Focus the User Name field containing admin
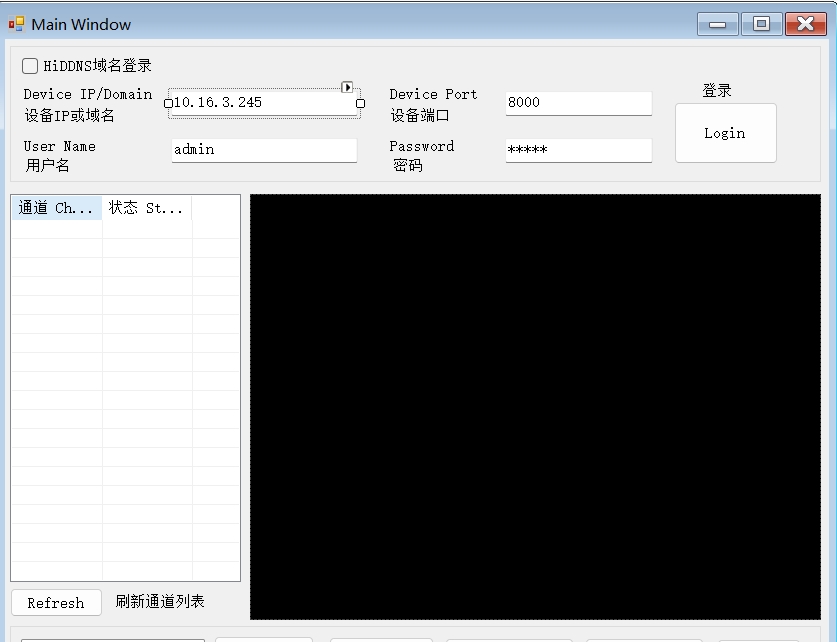Viewport: 837px width, 642px height. [264, 150]
